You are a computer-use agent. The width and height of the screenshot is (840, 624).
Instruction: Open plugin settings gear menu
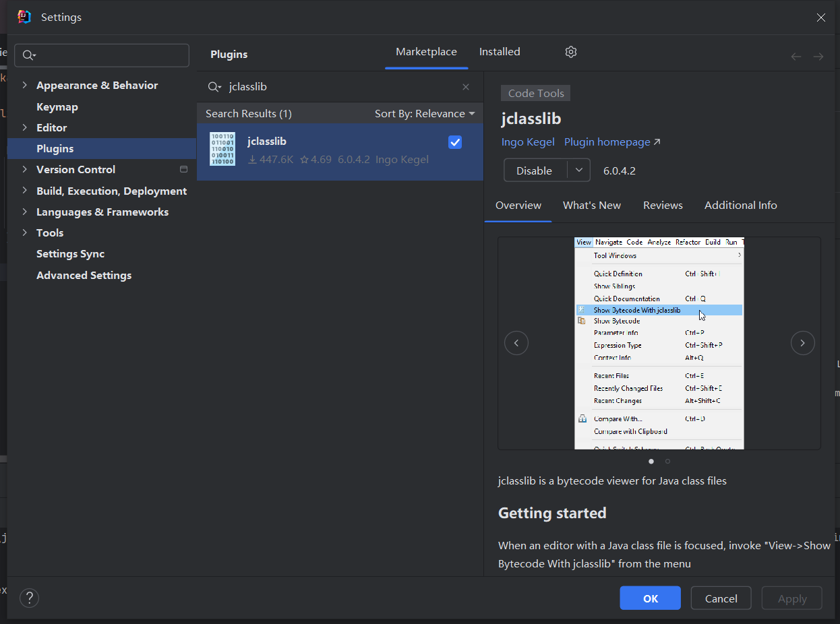click(571, 52)
